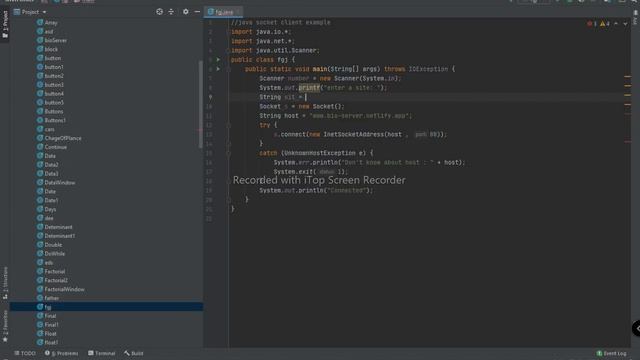Run class fgj using its gutter arrow
The height and width of the screenshot is (360, 640).
(x=218, y=60)
